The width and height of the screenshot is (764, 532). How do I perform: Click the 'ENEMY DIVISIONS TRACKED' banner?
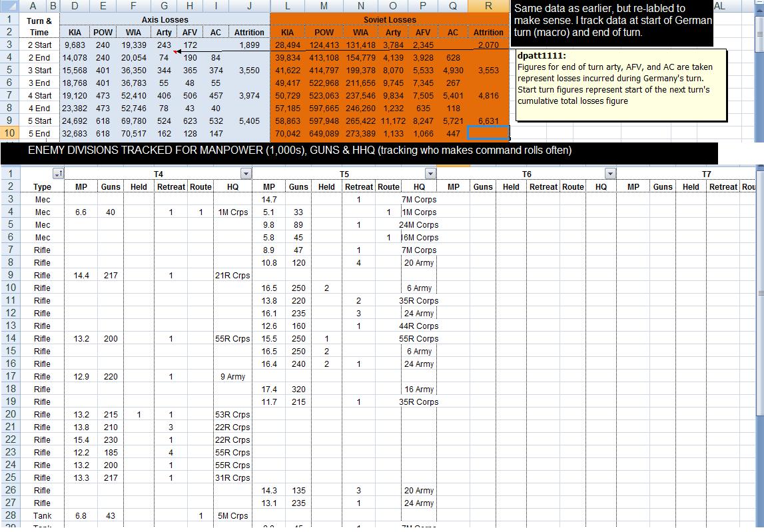[359, 153]
